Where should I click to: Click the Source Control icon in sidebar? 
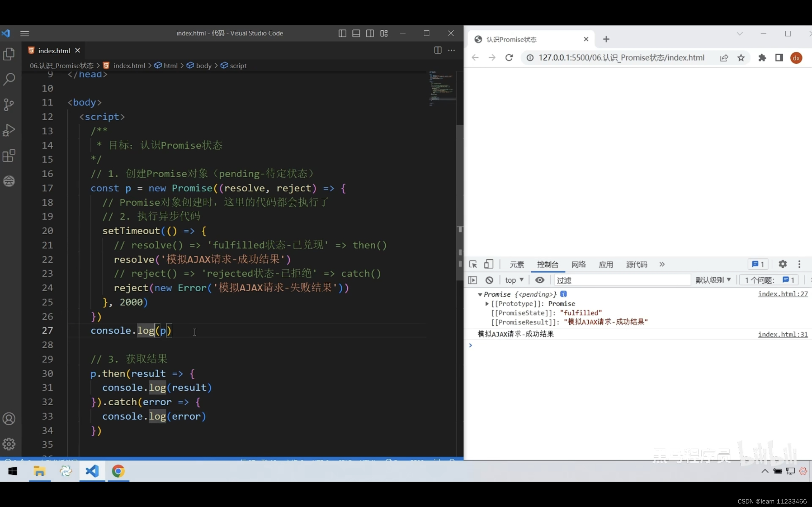tap(9, 105)
